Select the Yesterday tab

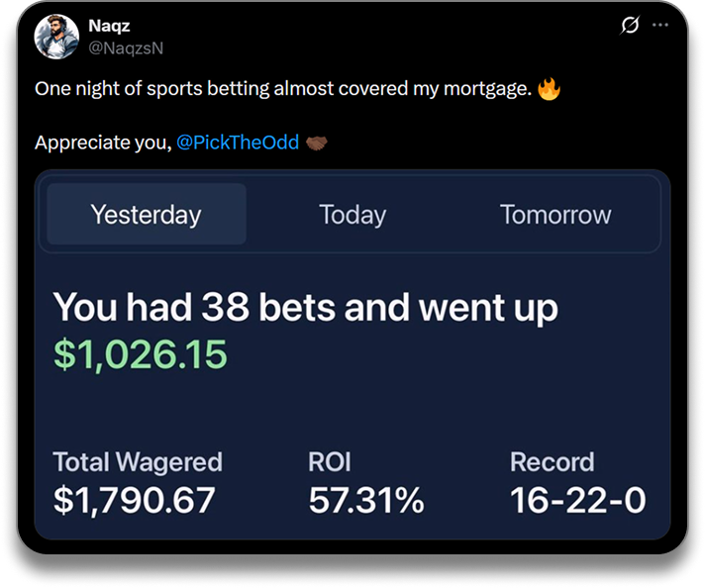tap(146, 214)
